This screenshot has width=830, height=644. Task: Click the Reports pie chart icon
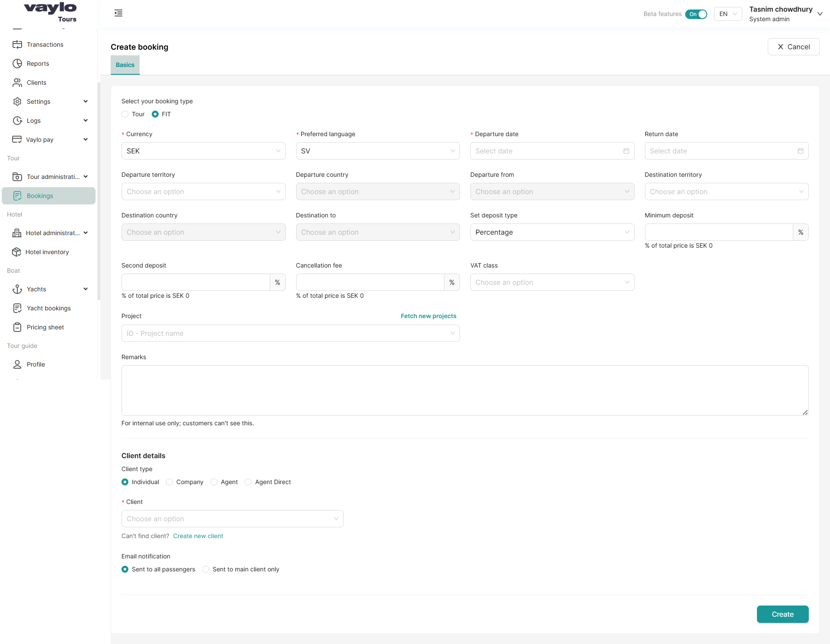[17, 64]
